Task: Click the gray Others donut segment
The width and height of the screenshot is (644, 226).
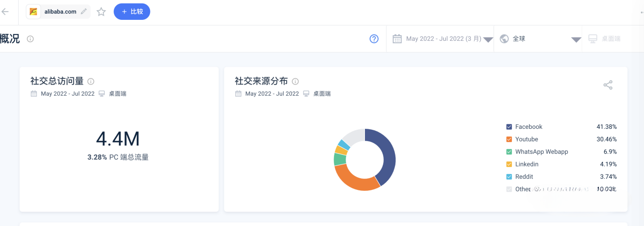Action: click(x=355, y=136)
